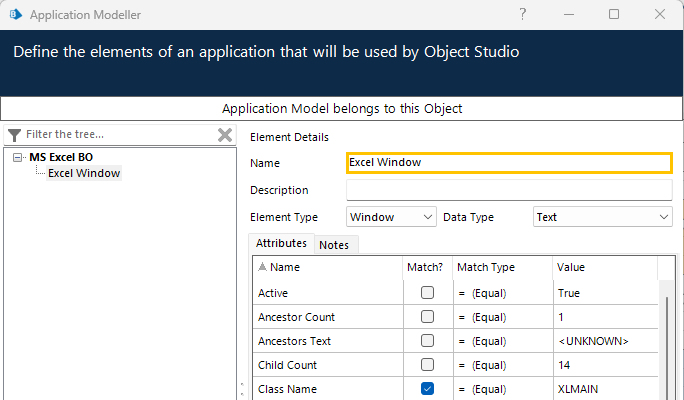
Task: Click the empty Description field
Action: point(509,190)
